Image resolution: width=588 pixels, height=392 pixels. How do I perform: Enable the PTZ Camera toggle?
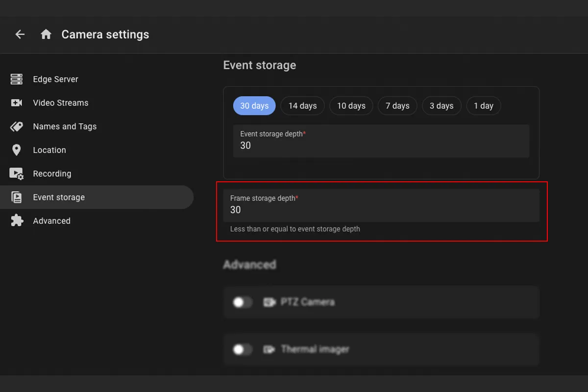[x=242, y=302]
